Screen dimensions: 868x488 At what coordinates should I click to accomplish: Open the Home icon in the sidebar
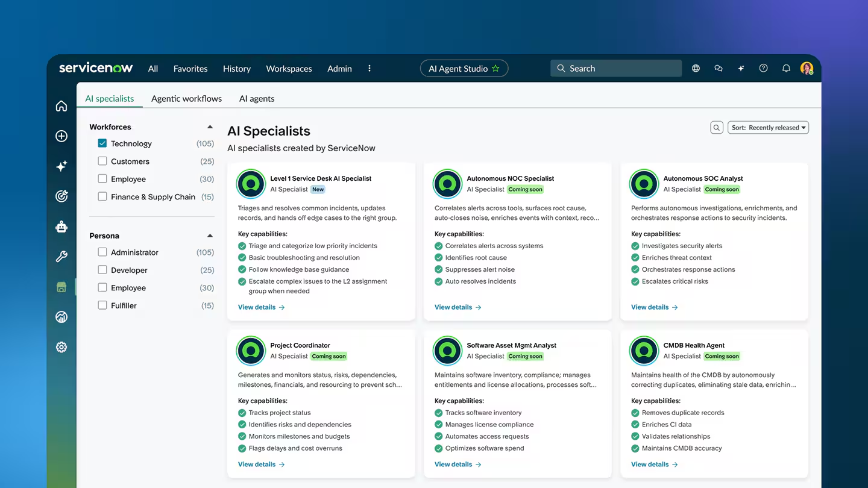61,105
